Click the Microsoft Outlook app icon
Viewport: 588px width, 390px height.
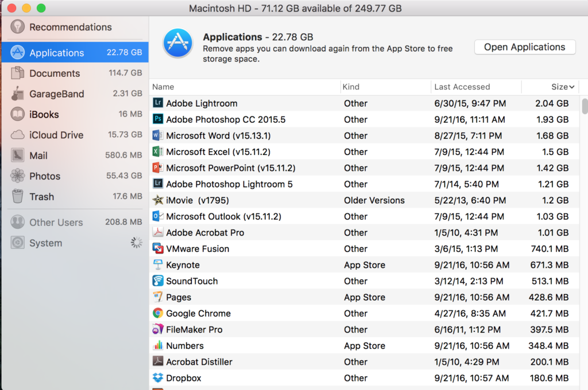pyautogui.click(x=158, y=216)
